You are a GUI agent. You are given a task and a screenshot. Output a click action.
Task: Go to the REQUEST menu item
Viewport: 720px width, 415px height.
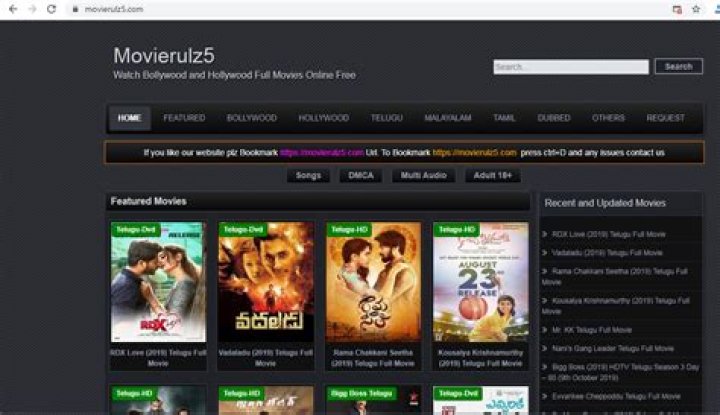665,118
